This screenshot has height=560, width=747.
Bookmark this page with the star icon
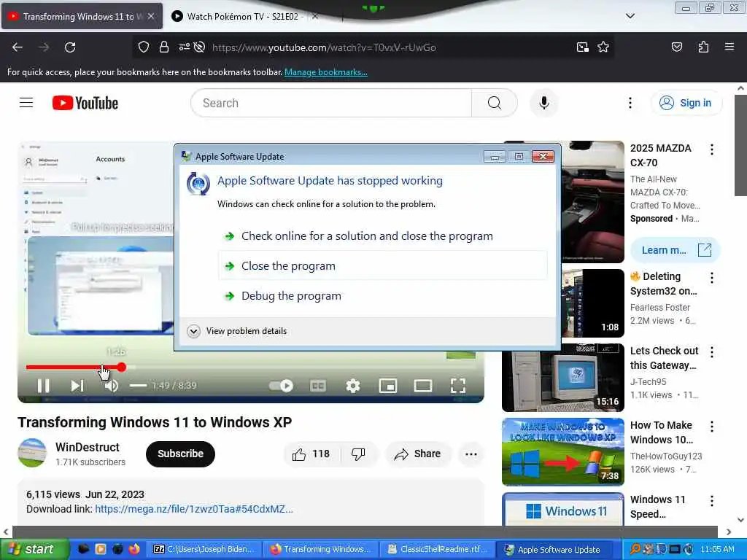(603, 47)
